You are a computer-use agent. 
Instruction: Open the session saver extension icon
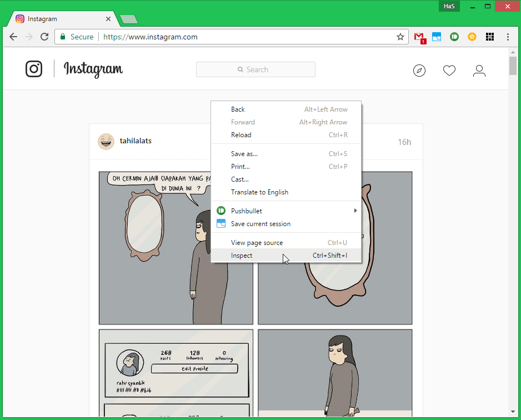(437, 37)
